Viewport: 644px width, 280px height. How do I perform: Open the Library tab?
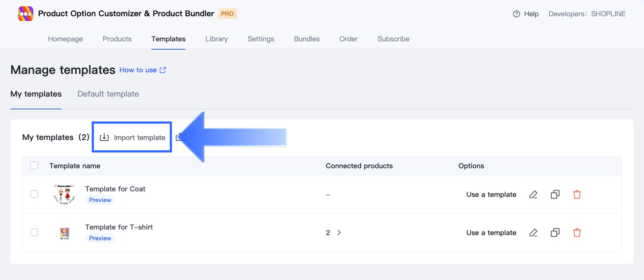point(216,39)
